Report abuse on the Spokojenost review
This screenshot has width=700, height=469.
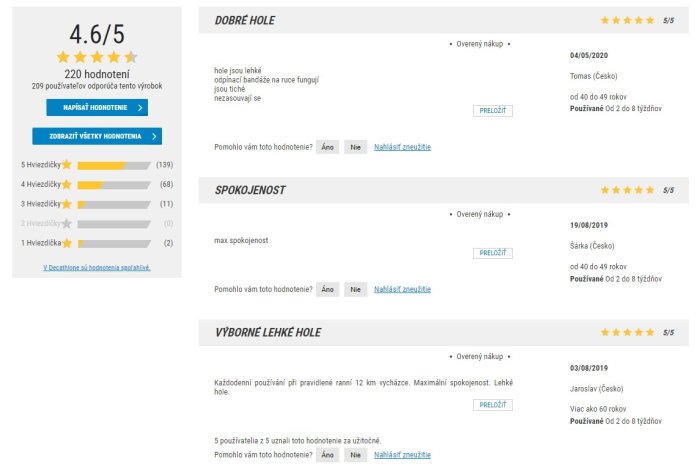point(402,289)
